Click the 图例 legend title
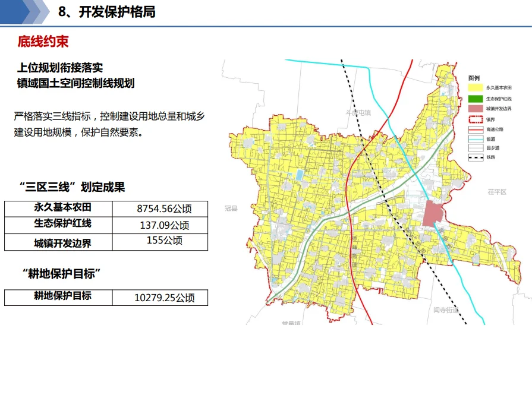This screenshot has width=532, height=398. point(474,78)
